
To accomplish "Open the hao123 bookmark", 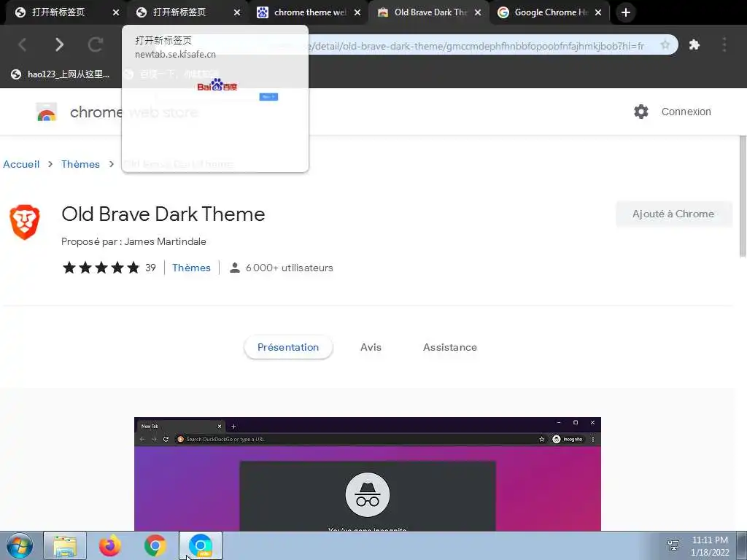I will click(60, 74).
